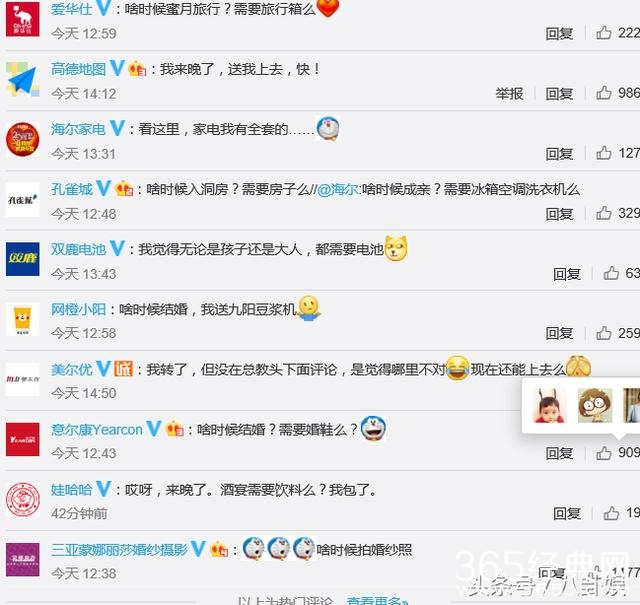Open 孔雀城 user profile name
The image size is (640, 605).
(x=72, y=189)
